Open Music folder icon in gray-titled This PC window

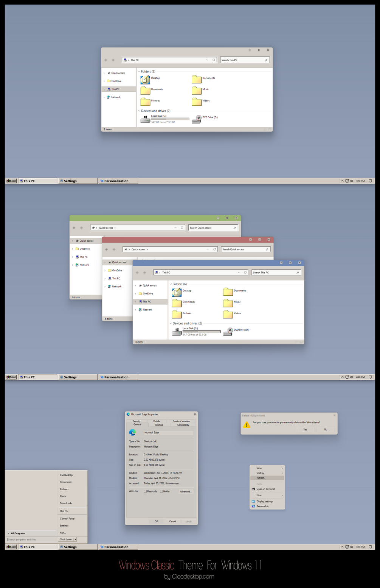[196, 91]
